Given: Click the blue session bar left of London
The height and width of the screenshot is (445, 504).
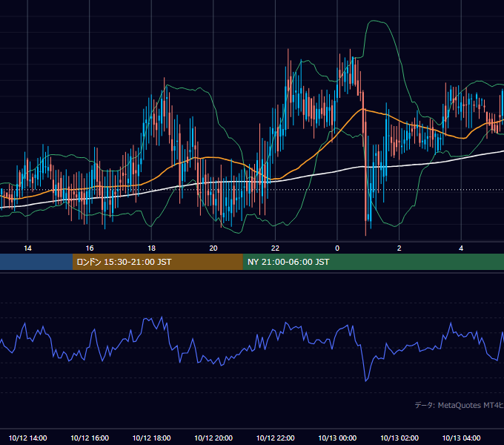Looking at the screenshot, I should (x=36, y=262).
